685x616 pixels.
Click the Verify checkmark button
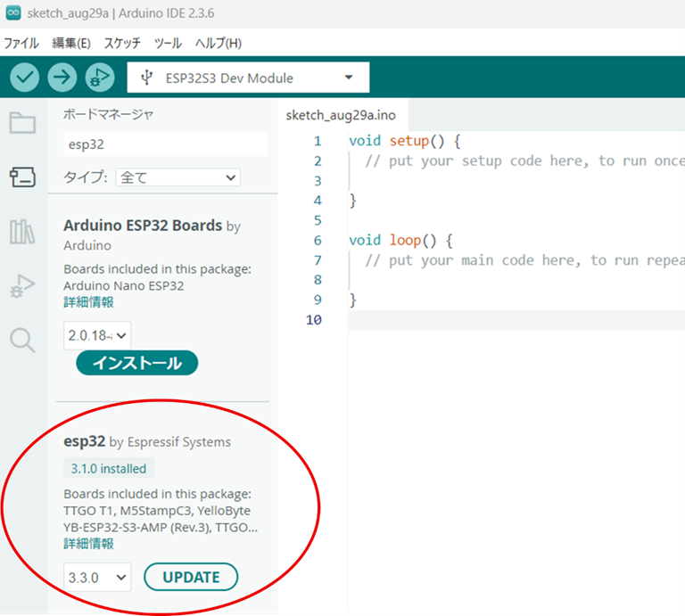24,78
